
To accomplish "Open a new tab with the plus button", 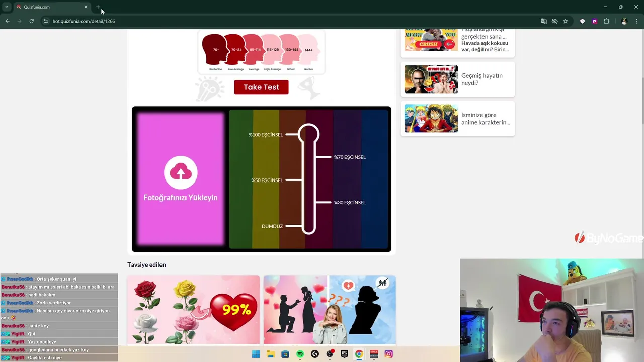I will (98, 7).
